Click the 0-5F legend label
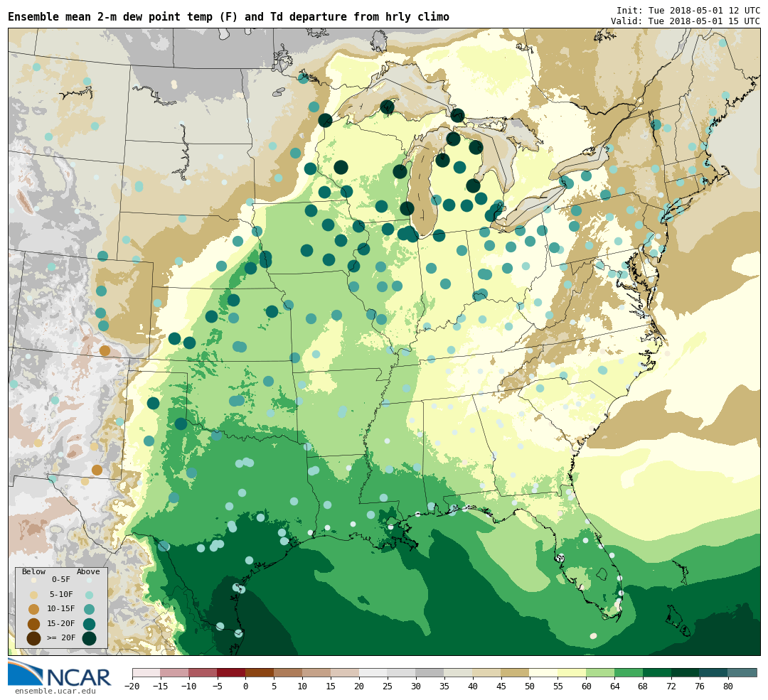The height and width of the screenshot is (700, 768). (x=61, y=580)
